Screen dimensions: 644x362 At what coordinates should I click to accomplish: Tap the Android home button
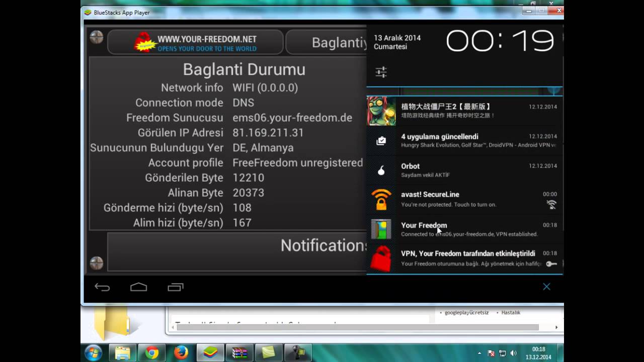coord(138,287)
